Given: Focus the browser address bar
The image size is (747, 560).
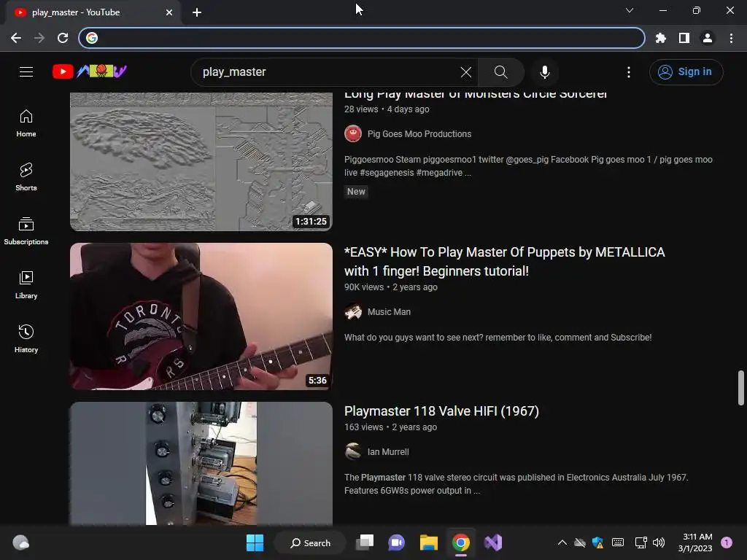Looking at the screenshot, I should tap(362, 38).
